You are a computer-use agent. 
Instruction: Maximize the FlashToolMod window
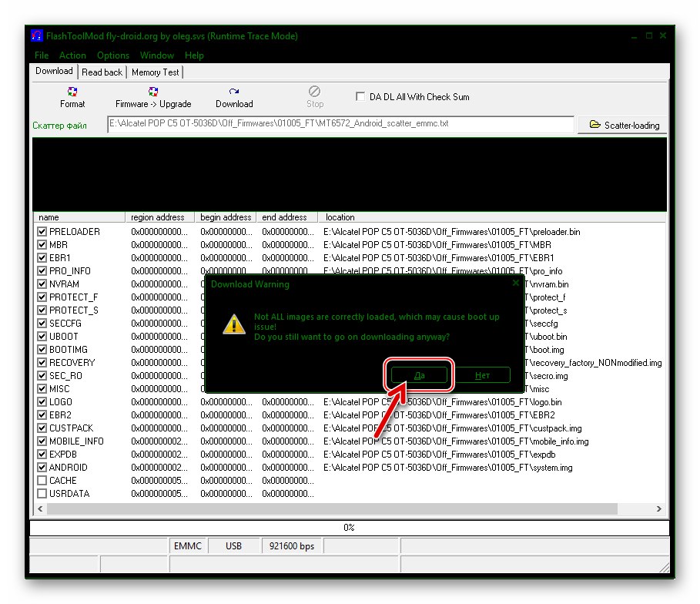click(648, 35)
